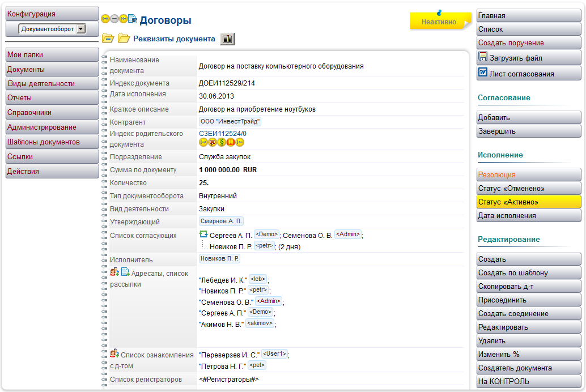This screenshot has height=392, width=586.
Task: Open the yellow folder icon near Реквизиты документа
Action: point(123,39)
